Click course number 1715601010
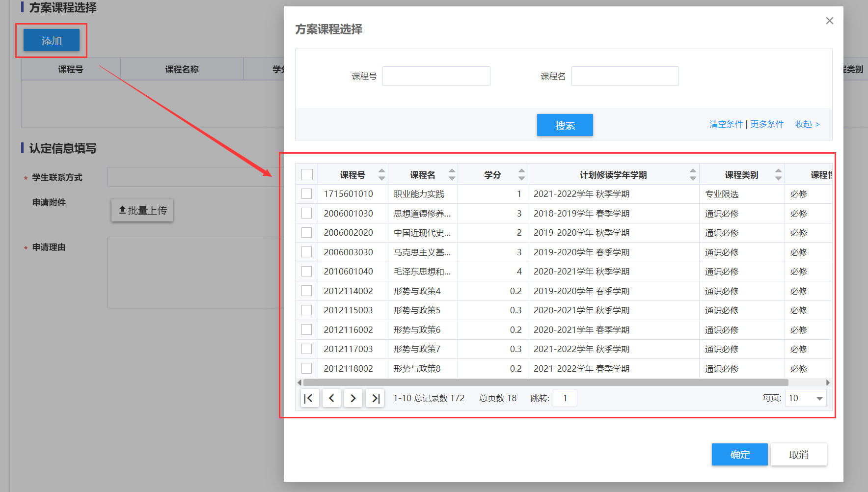Viewport: 868px width, 492px height. pyautogui.click(x=349, y=194)
